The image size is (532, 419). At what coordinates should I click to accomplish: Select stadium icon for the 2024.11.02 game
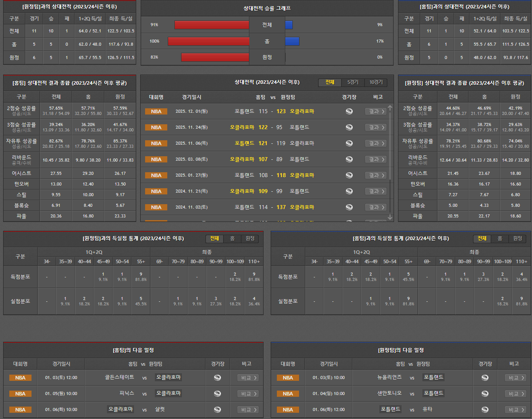point(349,207)
